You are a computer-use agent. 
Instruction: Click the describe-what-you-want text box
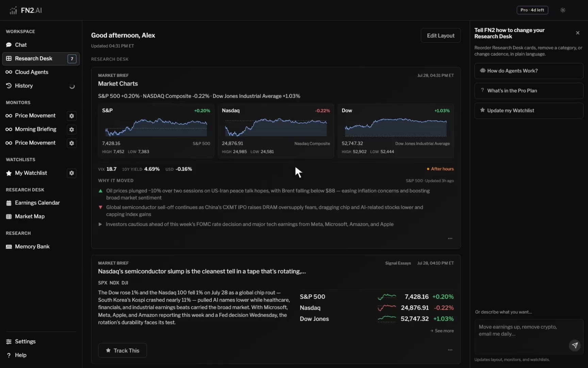(529, 337)
